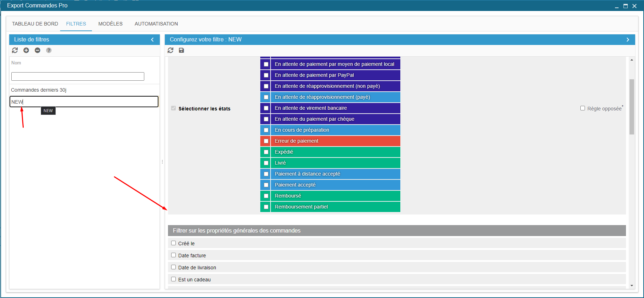
Task: Open the TABLEAU DE BORD tab
Action: tap(35, 24)
